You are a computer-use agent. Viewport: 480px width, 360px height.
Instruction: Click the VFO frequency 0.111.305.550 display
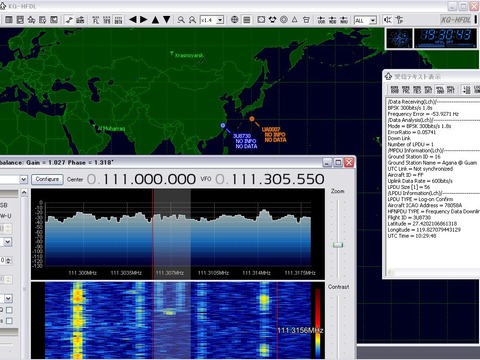coord(270,179)
